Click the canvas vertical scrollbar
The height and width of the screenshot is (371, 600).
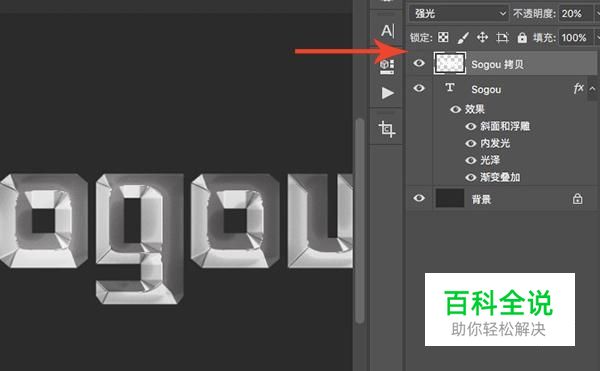tap(359, 221)
